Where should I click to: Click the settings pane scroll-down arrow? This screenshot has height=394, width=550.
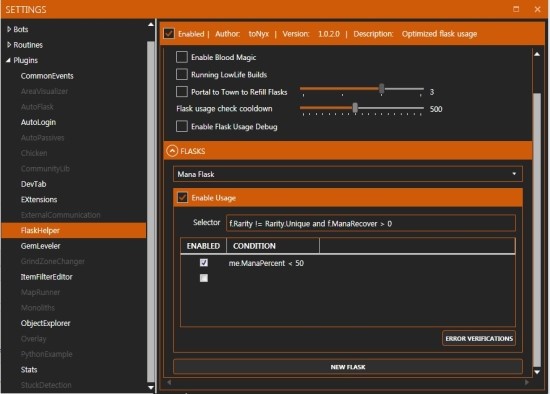pyautogui.click(x=537, y=372)
